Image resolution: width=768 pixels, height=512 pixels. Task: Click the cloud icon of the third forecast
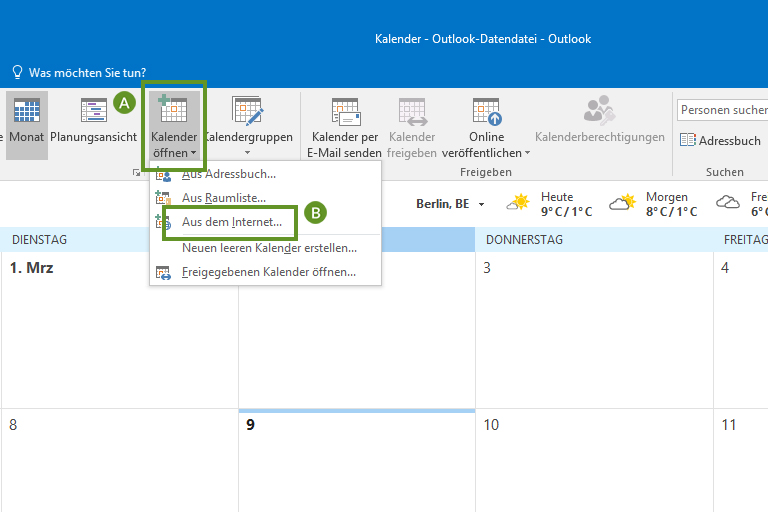pyautogui.click(x=728, y=202)
